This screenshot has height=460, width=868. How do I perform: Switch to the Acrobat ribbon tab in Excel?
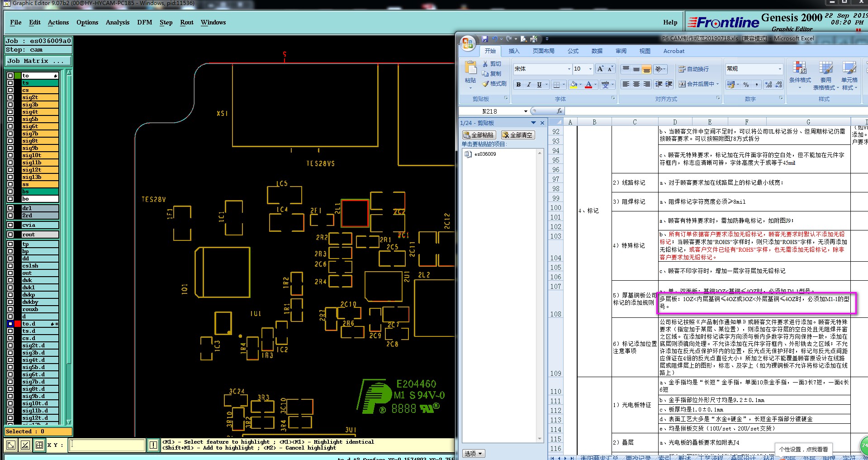click(674, 51)
